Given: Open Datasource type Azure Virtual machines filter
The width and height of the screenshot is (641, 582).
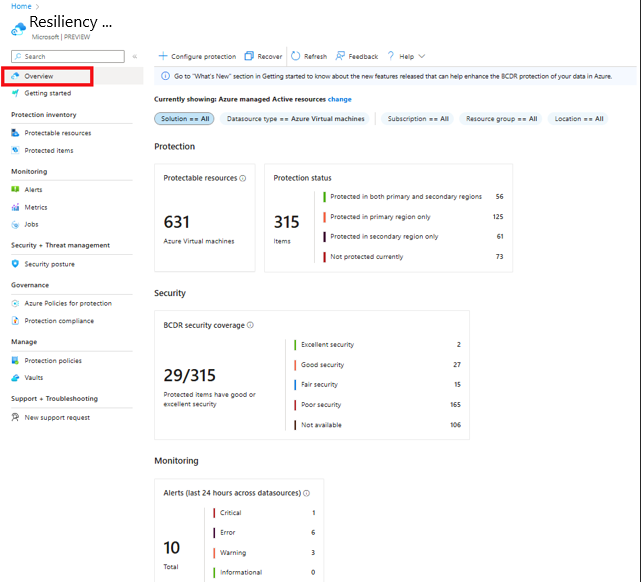Looking at the screenshot, I should (x=295, y=119).
